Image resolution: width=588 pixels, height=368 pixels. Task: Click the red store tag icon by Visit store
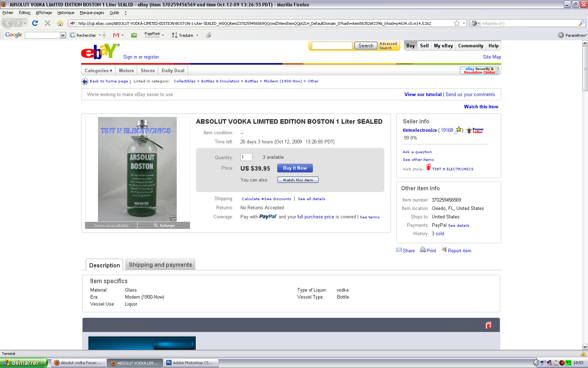(x=428, y=167)
